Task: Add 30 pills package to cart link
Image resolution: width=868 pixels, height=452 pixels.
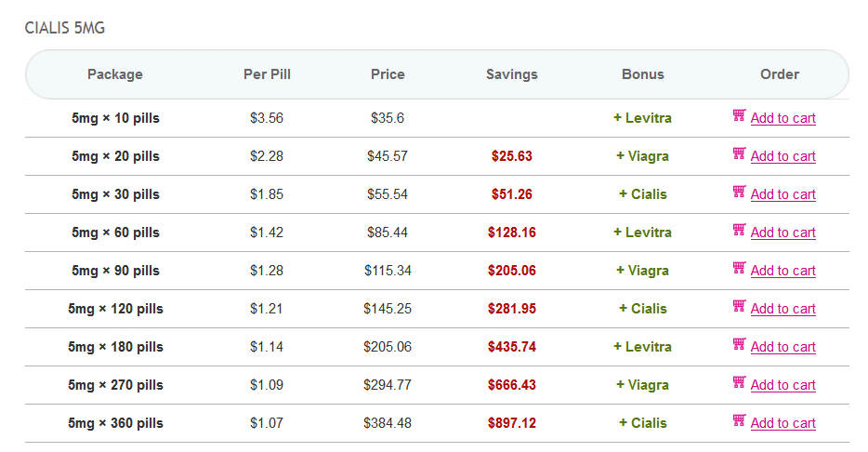Action: click(x=783, y=194)
